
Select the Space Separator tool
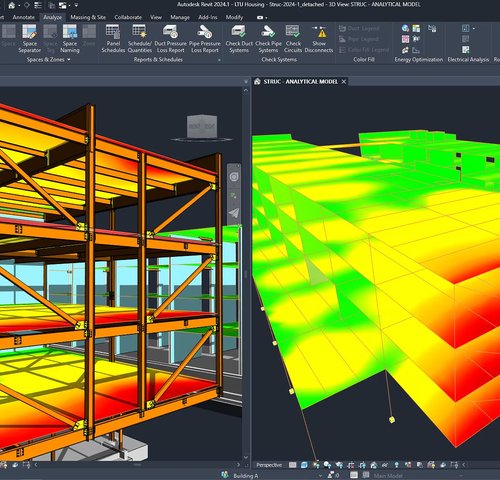point(30,39)
